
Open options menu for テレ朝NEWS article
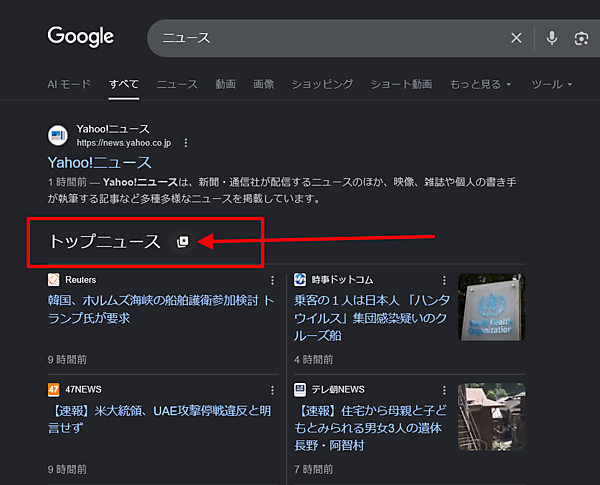(444, 390)
